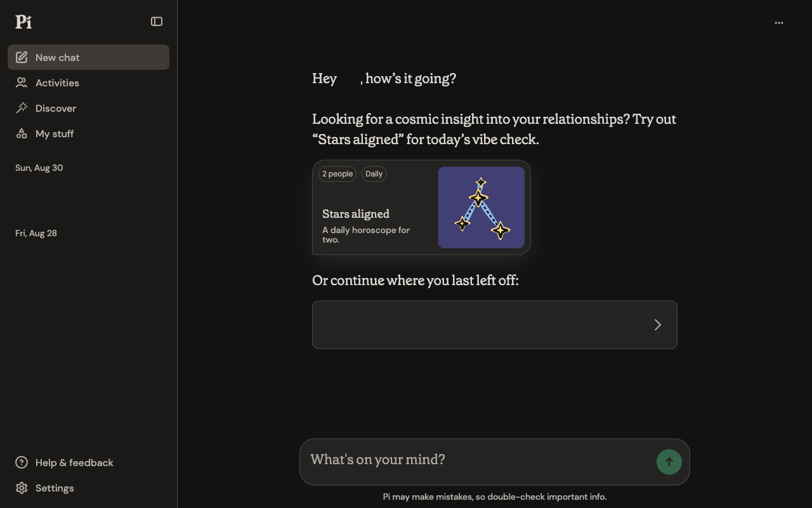Open the continue last conversation chevron
This screenshot has width=812, height=508.
tap(658, 325)
